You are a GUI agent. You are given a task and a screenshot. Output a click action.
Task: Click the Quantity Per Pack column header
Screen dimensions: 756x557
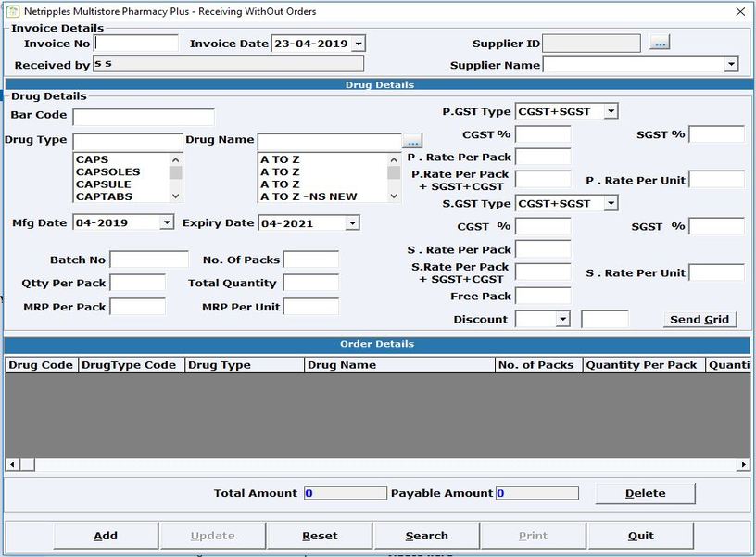pos(642,365)
